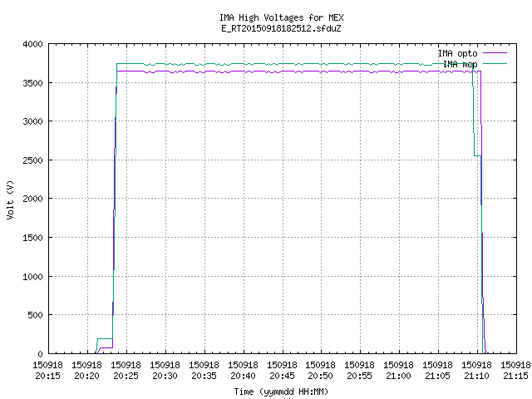Image resolution: width=532 pixels, height=399 pixels.
Task: Click the y-axis tick value 2500
Action: 33,160
